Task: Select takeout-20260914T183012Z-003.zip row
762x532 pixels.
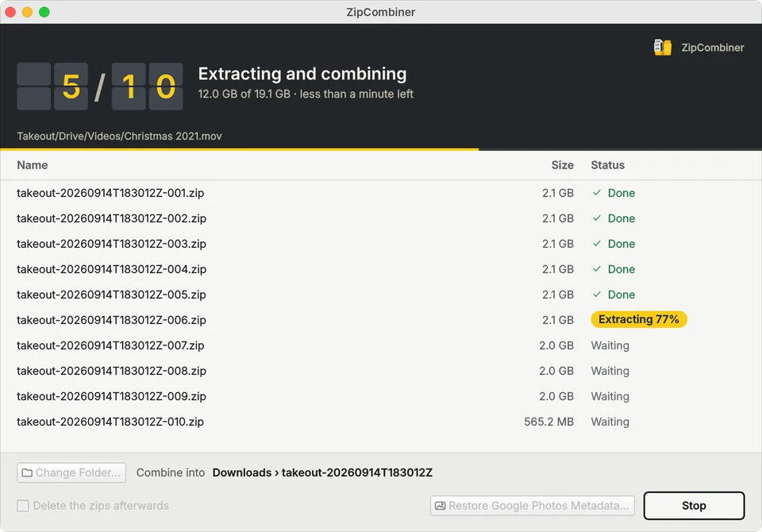Action: [x=381, y=244]
